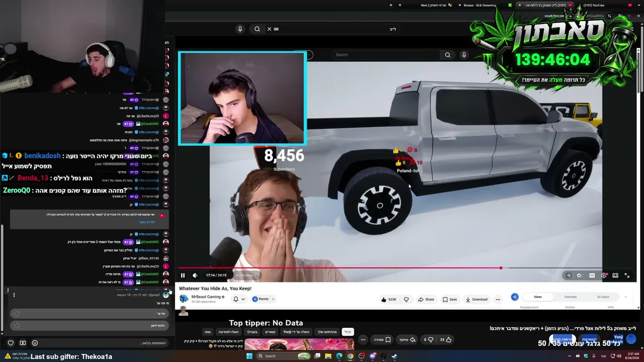Mute the inner video player volume
Image resolution: width=644 pixels, height=362 pixels.
pyautogui.click(x=195, y=275)
